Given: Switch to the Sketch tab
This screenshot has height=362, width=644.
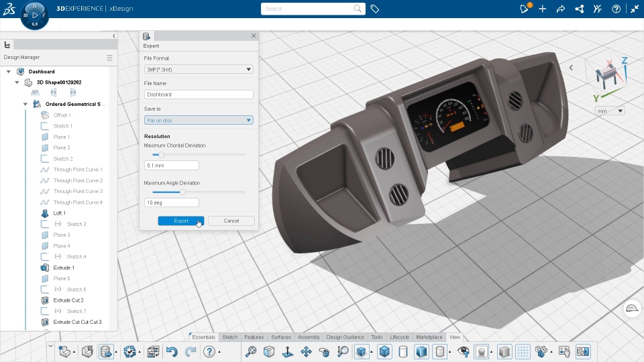Looking at the screenshot, I should [229, 337].
